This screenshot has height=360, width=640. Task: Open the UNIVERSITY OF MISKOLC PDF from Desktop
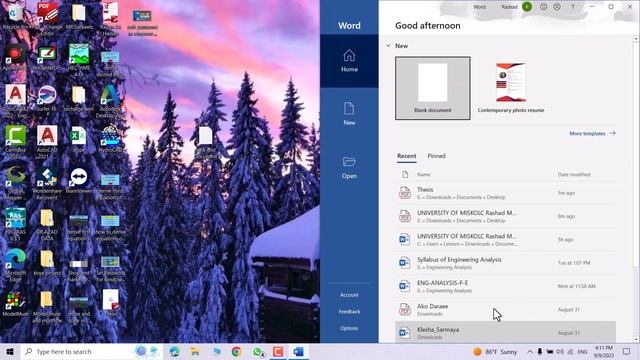(x=506, y=216)
